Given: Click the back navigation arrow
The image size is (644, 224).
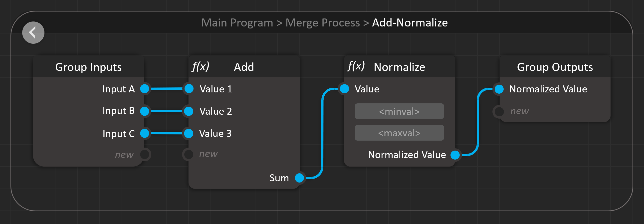Looking at the screenshot, I should [33, 32].
